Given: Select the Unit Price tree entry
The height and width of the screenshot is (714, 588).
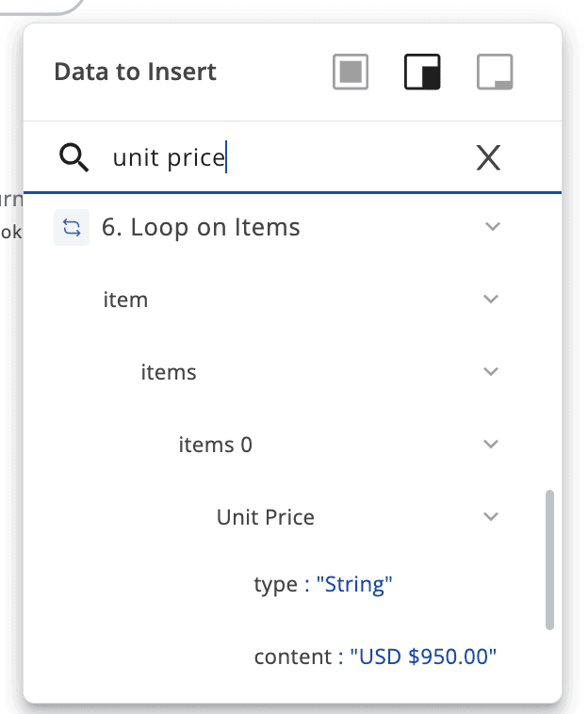Looking at the screenshot, I should (266, 516).
